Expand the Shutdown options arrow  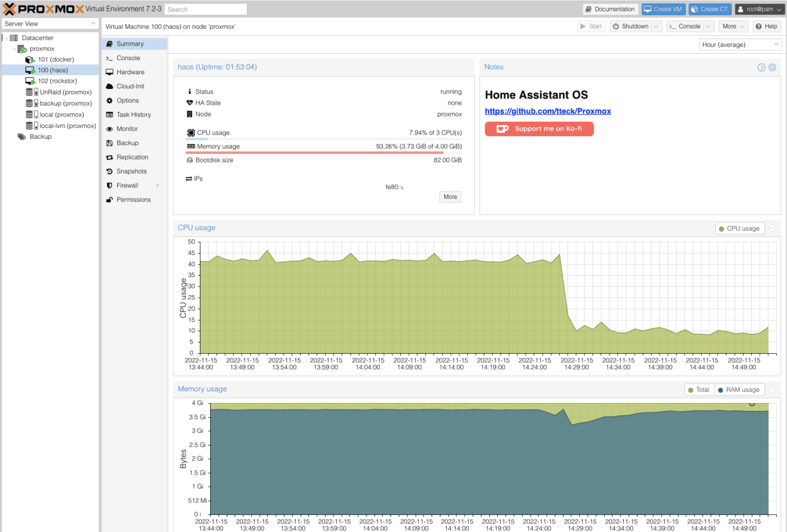(x=656, y=27)
